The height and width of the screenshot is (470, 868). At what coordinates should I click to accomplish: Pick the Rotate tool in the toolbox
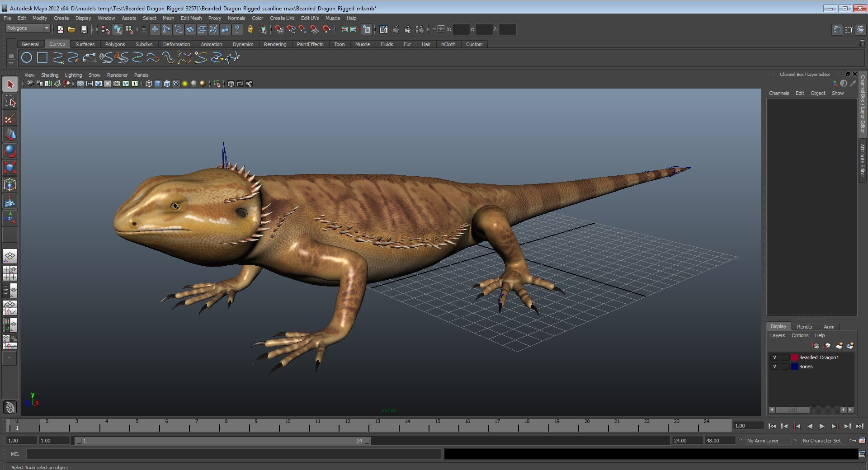click(10, 151)
